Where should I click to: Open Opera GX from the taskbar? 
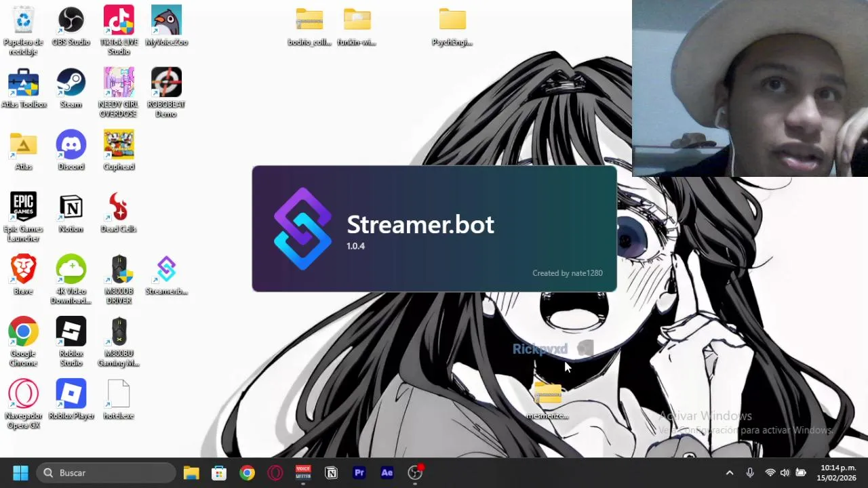275,472
